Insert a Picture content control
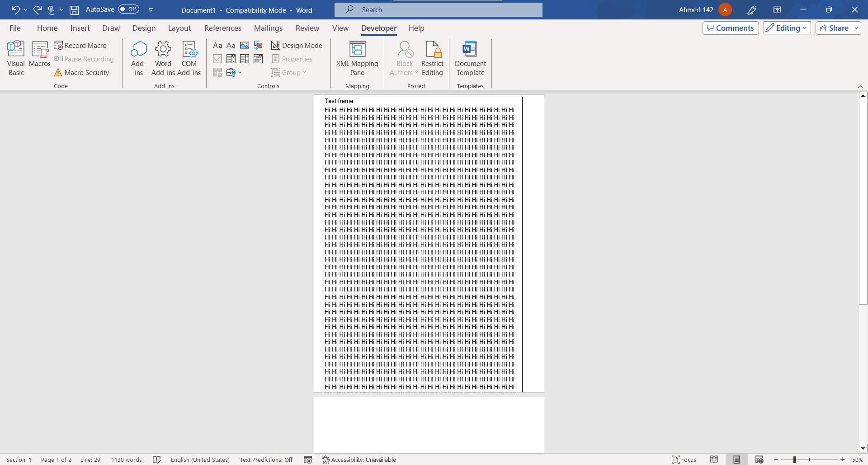The image size is (868, 465). [245, 45]
